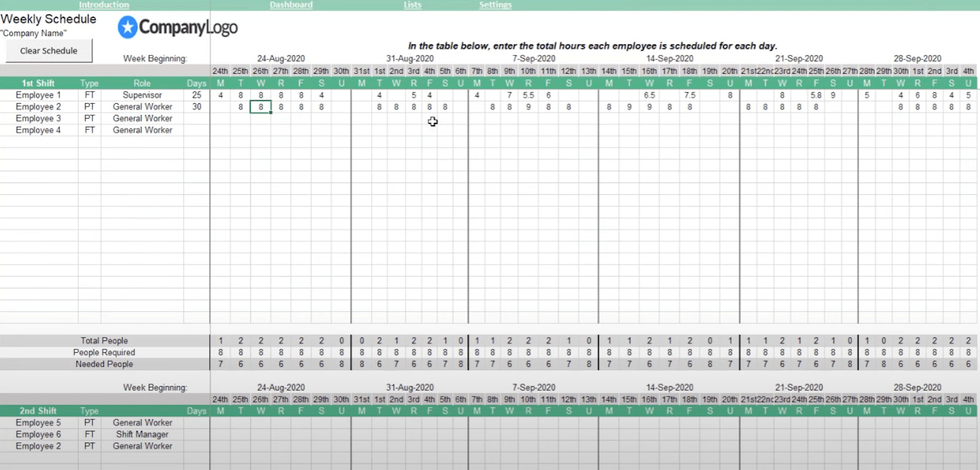Select the 1st Shift header cell

(x=38, y=83)
